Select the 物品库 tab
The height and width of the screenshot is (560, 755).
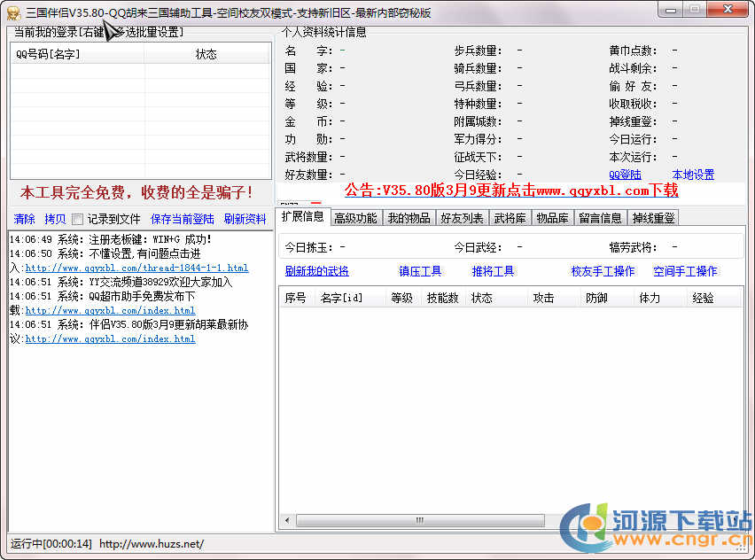coord(553,218)
